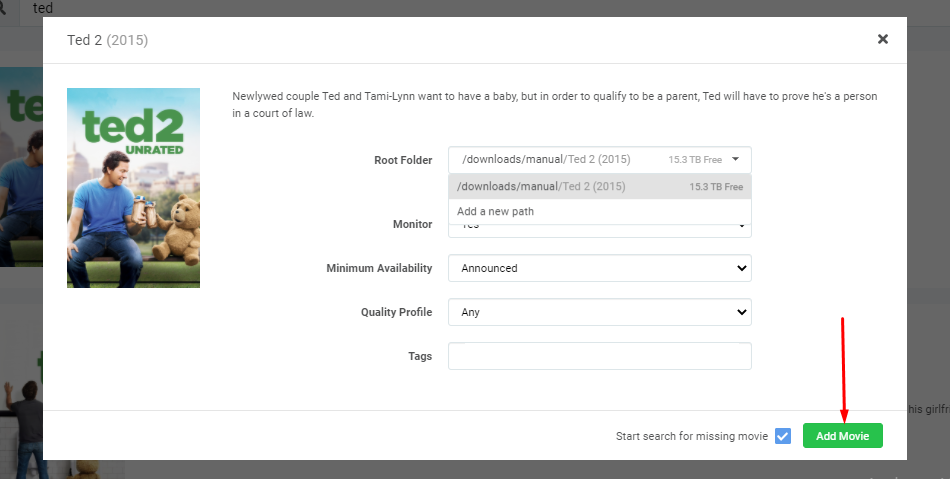Select /downloads/manual/Ted 2 (2015) path option

click(x=600, y=187)
